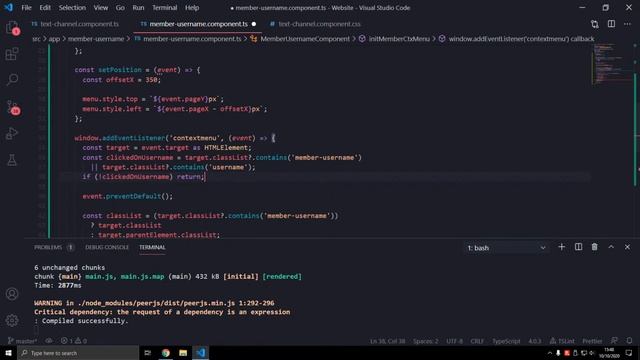640x360 pixels.
Task: Open the Test beaker view in activity bar
Action: tap(12, 160)
